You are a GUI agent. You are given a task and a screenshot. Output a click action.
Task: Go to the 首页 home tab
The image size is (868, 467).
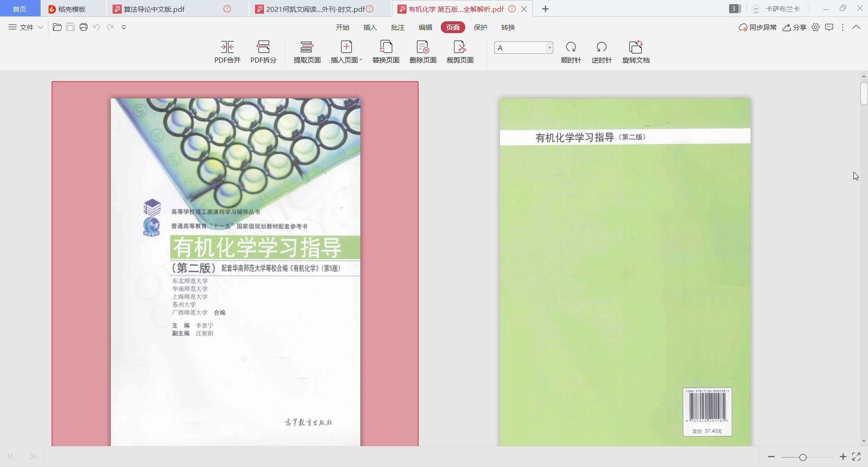click(x=19, y=9)
